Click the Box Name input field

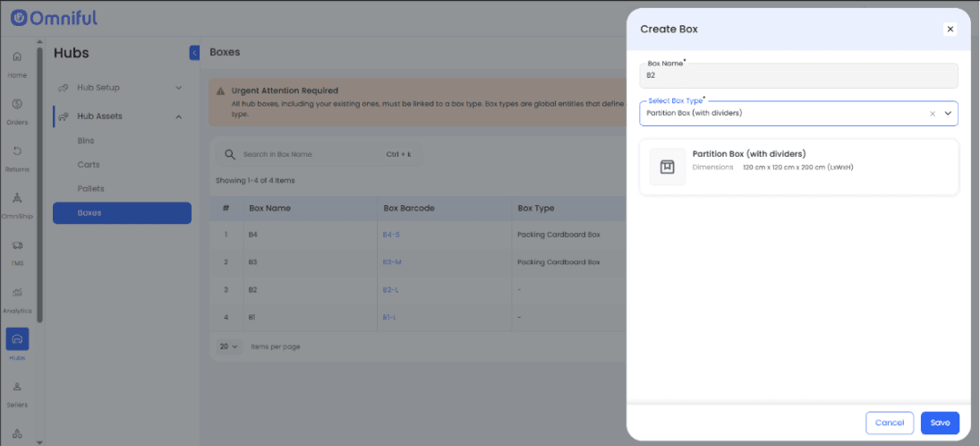tap(799, 76)
